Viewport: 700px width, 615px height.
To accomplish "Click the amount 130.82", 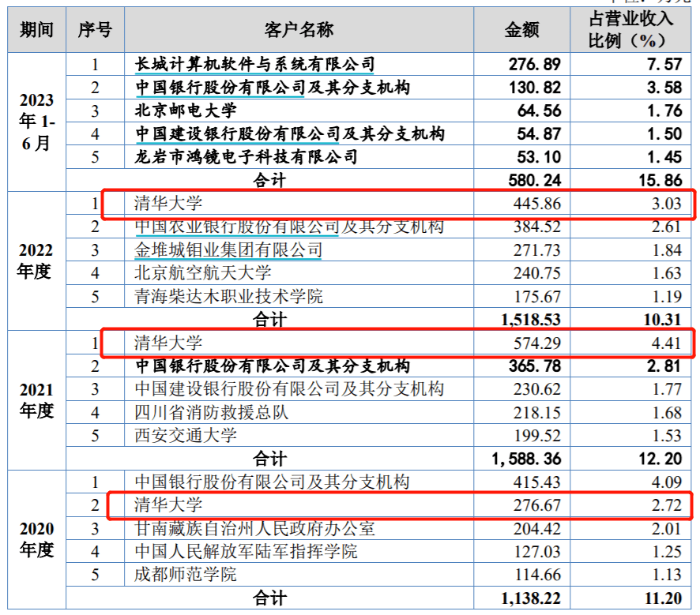I will [x=534, y=88].
